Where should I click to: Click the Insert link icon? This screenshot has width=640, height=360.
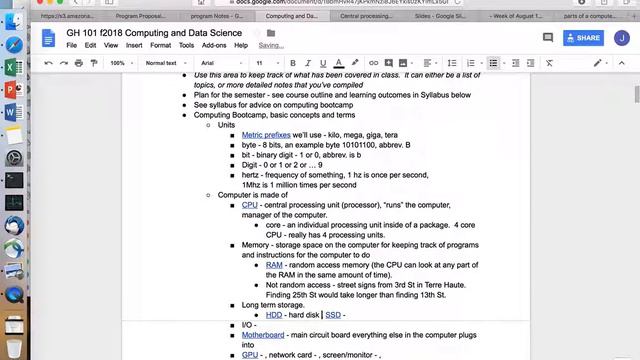point(373,63)
